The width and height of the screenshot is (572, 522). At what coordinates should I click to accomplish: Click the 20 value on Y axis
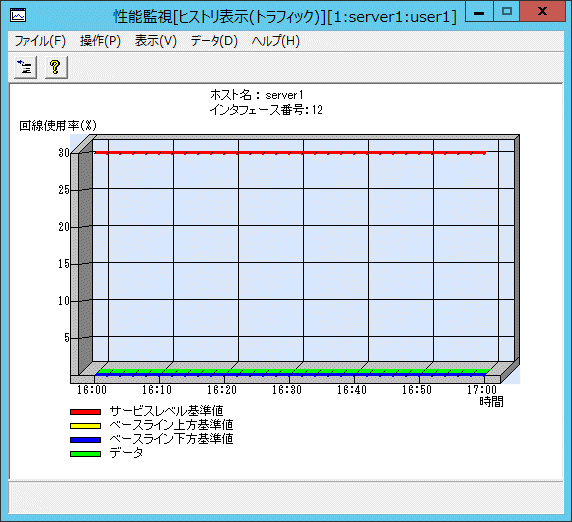point(64,227)
